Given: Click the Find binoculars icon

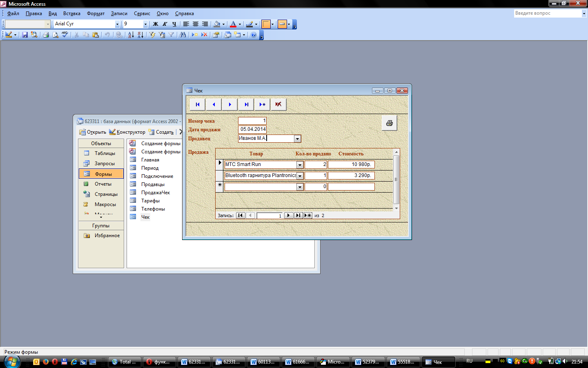Looking at the screenshot, I should 183,35.
